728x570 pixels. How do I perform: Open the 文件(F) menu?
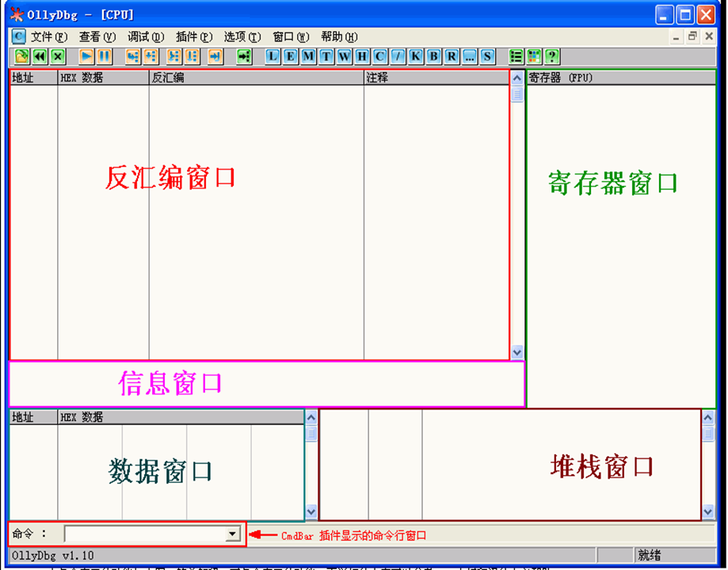(49, 36)
